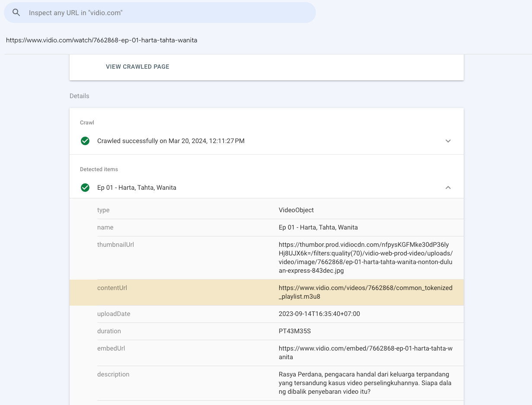Viewport: 532px width, 405px height.
Task: Select the thumbnailUrl link text
Action: point(366,258)
